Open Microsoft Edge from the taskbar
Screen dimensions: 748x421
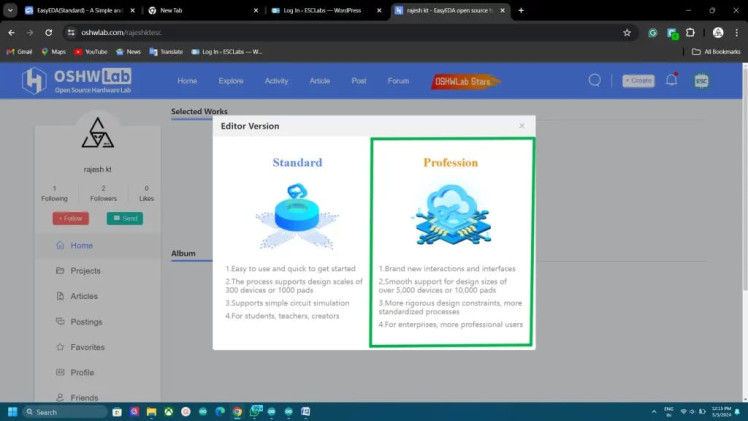click(x=220, y=411)
